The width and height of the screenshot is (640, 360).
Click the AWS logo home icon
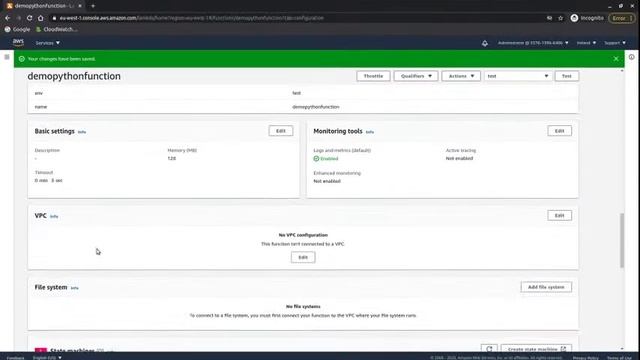point(18,42)
